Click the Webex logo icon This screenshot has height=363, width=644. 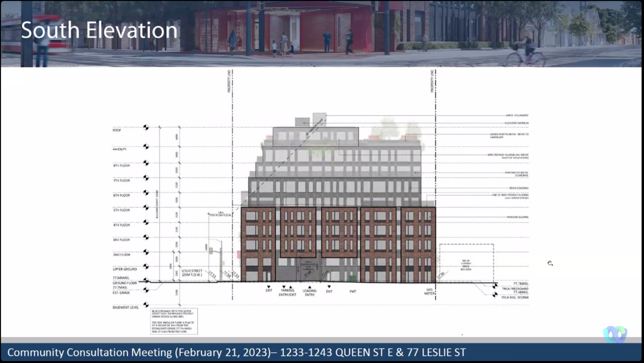point(615,334)
